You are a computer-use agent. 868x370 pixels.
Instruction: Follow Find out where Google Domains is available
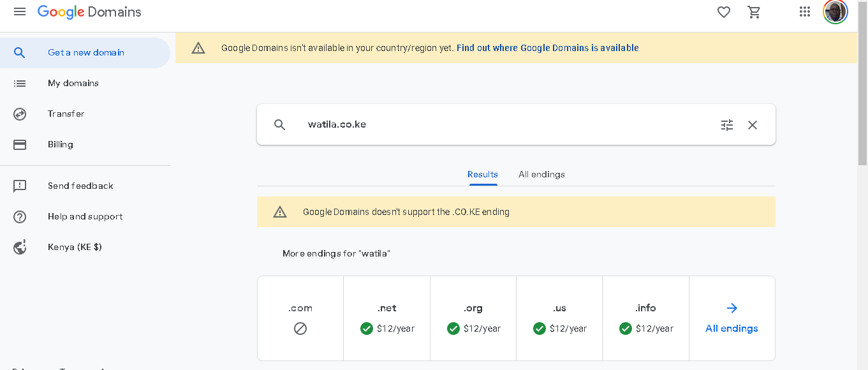tap(548, 48)
